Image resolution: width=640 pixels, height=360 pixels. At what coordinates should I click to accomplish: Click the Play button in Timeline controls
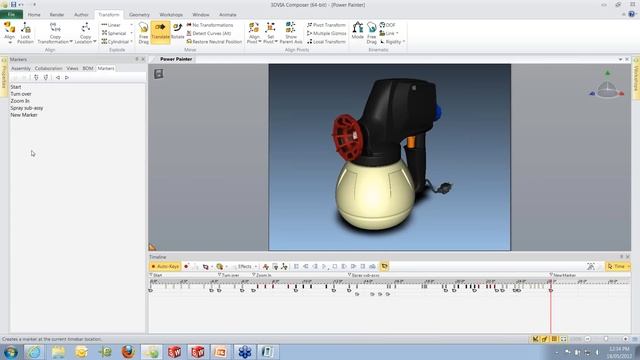point(324,267)
